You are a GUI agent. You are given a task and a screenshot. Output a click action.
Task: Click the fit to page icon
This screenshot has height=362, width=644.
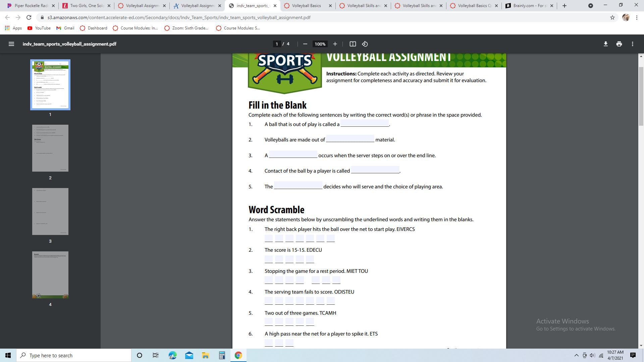click(353, 44)
